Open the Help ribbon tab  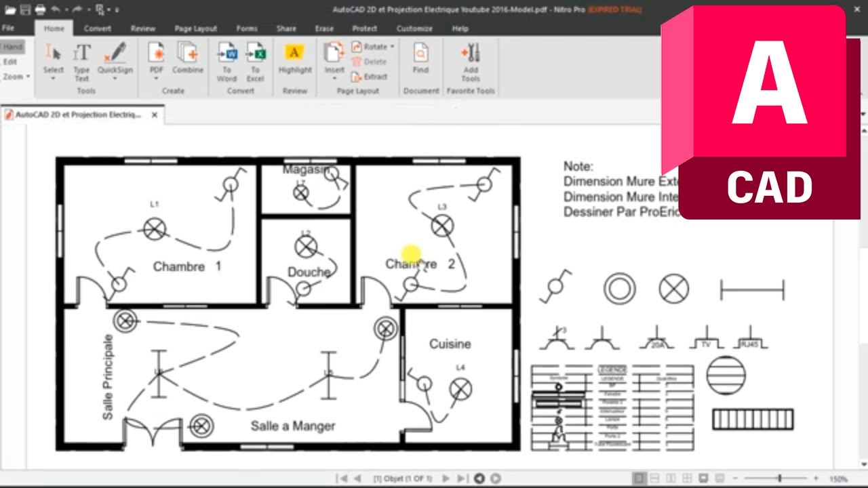coord(460,28)
